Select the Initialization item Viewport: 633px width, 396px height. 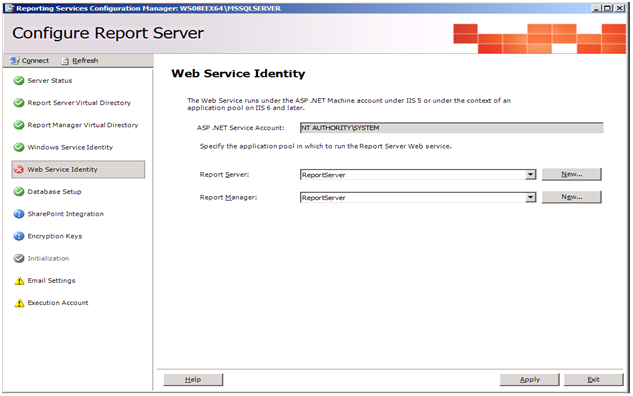(48, 258)
